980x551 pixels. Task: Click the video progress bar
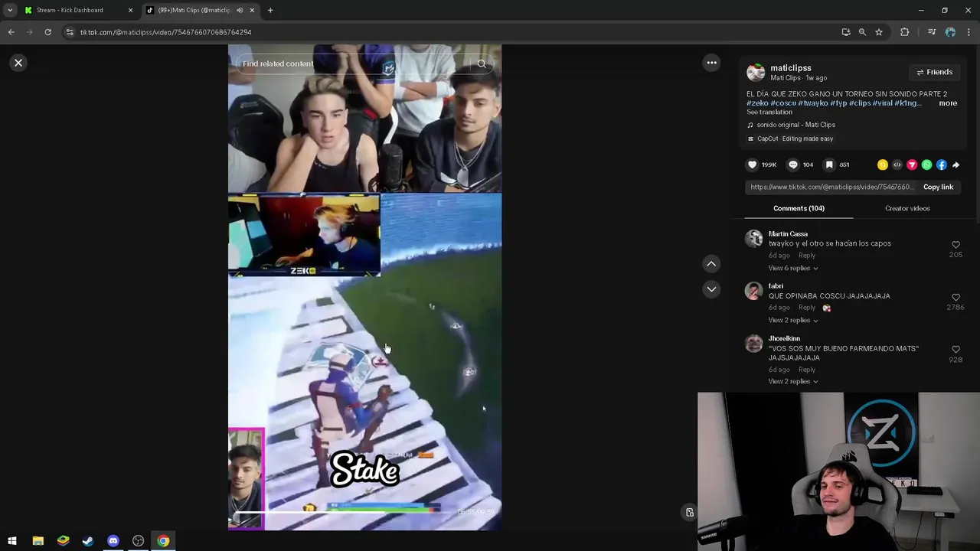(x=342, y=511)
